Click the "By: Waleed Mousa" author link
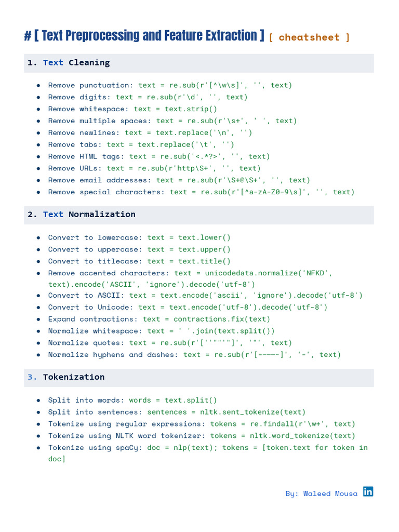The height and width of the screenshot is (532, 399). (321, 494)
